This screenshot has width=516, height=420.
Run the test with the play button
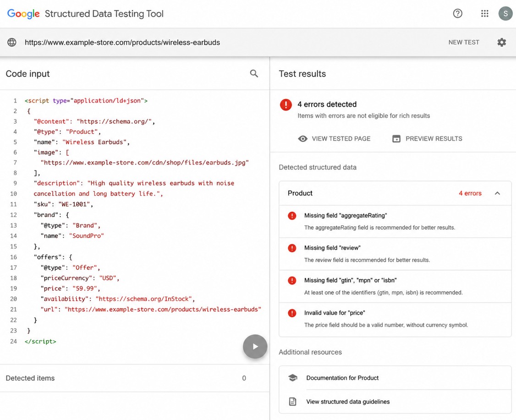coord(255,346)
